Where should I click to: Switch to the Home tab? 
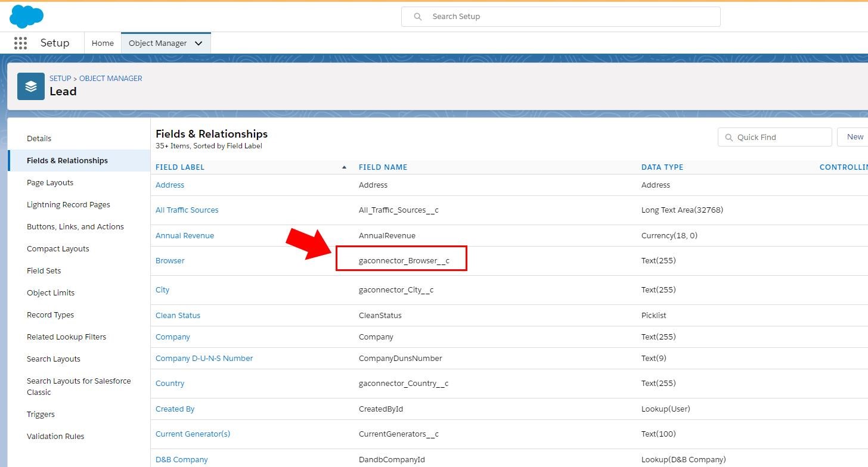(103, 43)
